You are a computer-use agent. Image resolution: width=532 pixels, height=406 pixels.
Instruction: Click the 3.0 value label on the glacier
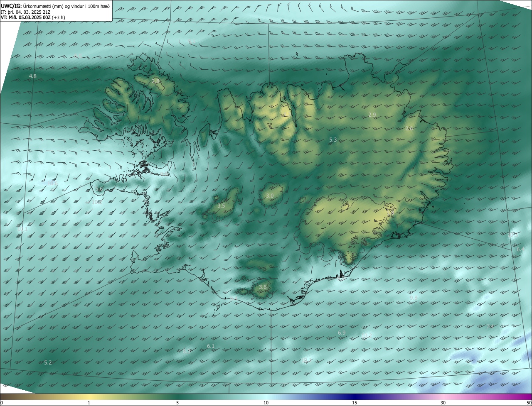[x=270, y=196]
